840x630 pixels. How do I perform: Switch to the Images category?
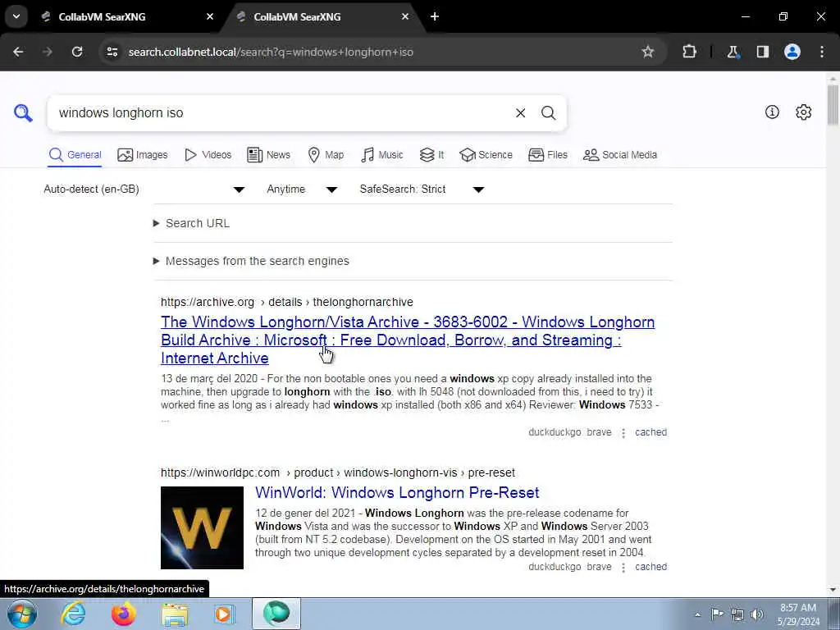tap(143, 155)
